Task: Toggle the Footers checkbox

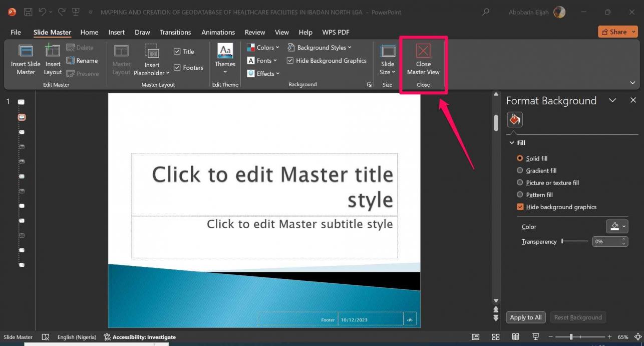Action: tap(177, 68)
